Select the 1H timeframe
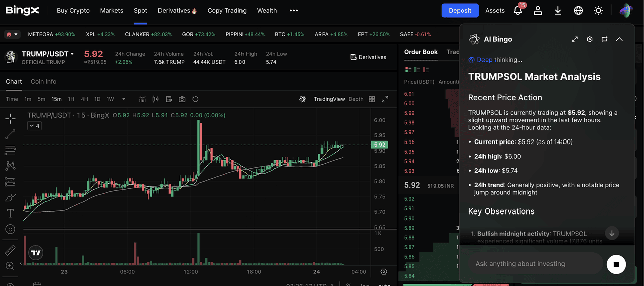Image resolution: width=644 pixels, height=286 pixels. (71, 99)
